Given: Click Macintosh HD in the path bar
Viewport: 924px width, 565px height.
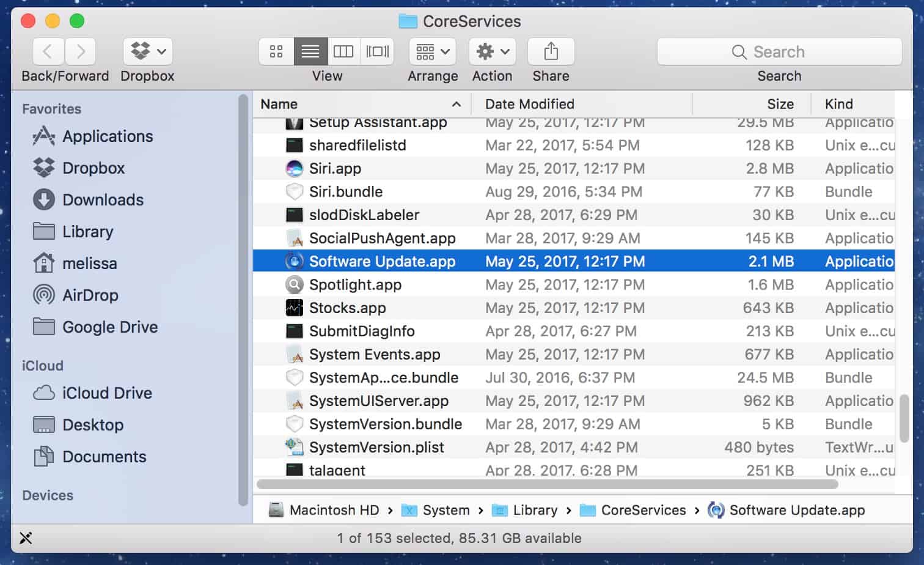Looking at the screenshot, I should pyautogui.click(x=324, y=510).
